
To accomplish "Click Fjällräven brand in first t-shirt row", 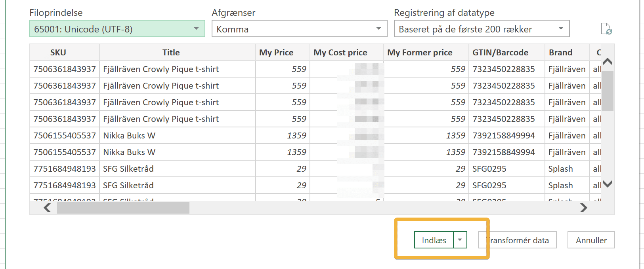I will tap(567, 69).
